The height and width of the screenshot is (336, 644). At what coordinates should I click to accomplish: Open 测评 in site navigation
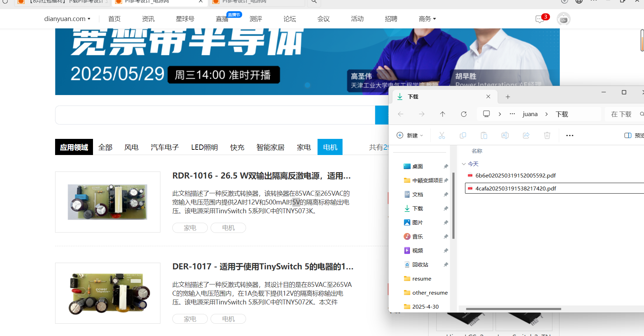(x=256, y=19)
